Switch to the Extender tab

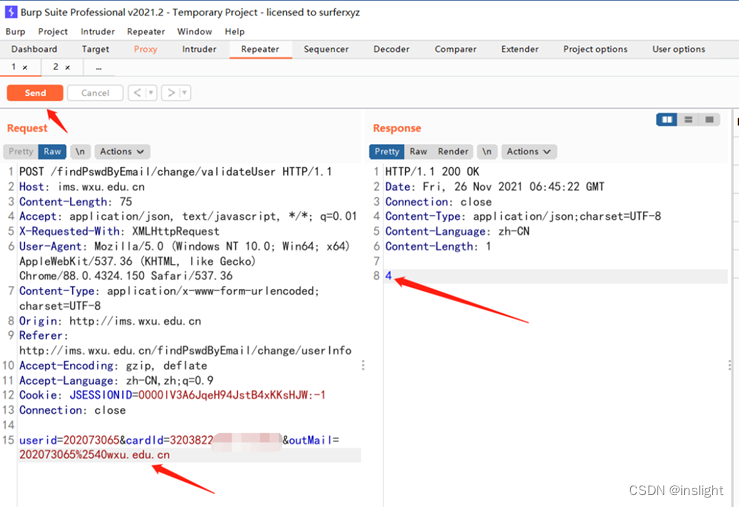(519, 49)
